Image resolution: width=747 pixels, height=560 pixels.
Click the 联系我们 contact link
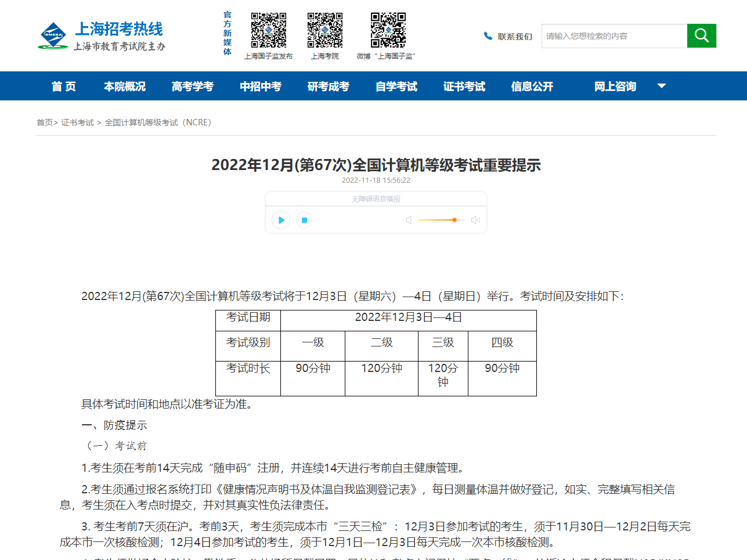pyautogui.click(x=514, y=37)
